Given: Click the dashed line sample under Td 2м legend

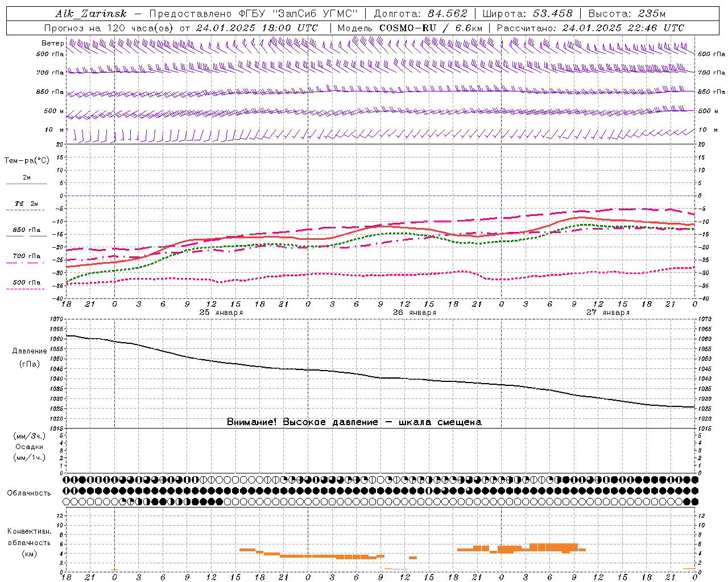Looking at the screenshot, I should [x=26, y=210].
